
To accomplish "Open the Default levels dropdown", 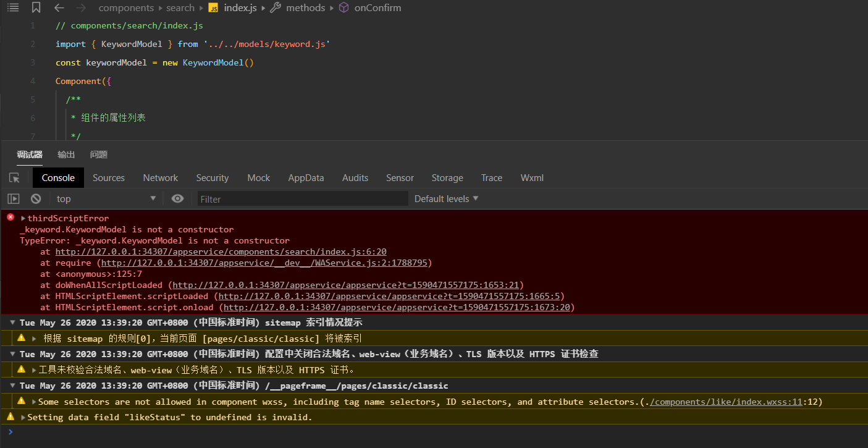I will point(447,199).
